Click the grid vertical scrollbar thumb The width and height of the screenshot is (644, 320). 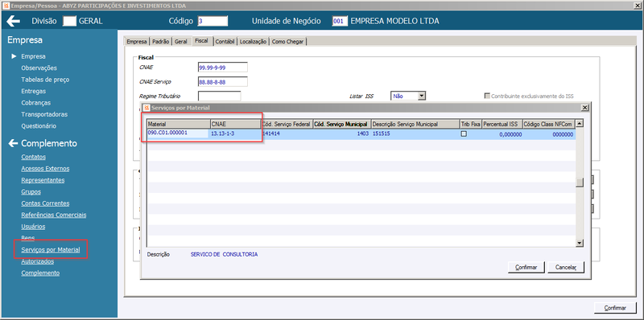tap(580, 183)
